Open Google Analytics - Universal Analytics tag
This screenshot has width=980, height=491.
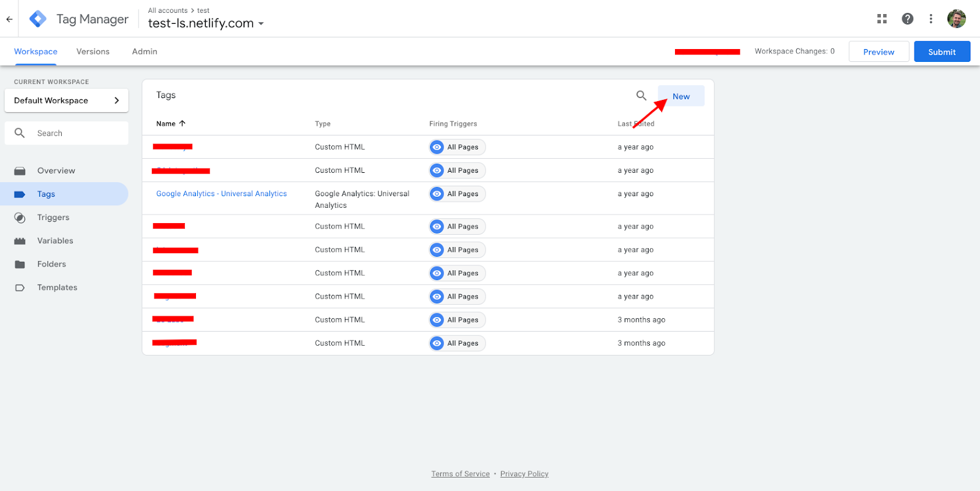tap(222, 194)
